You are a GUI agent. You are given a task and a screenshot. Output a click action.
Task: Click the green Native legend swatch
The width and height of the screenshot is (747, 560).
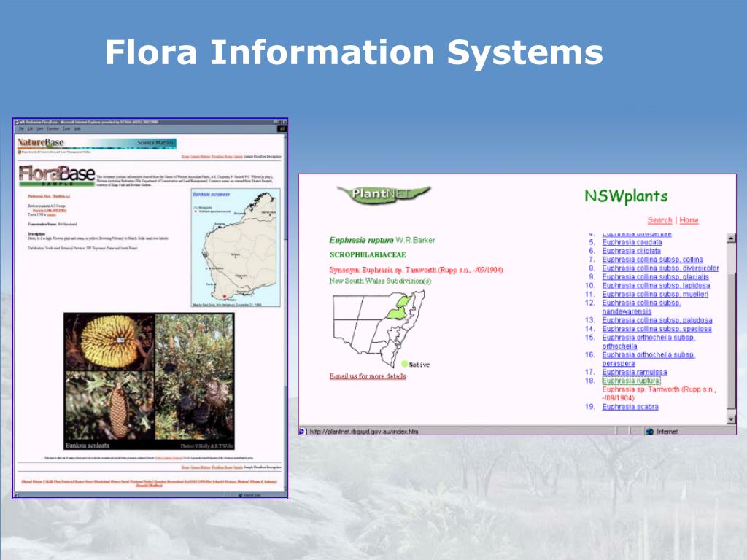[404, 365]
